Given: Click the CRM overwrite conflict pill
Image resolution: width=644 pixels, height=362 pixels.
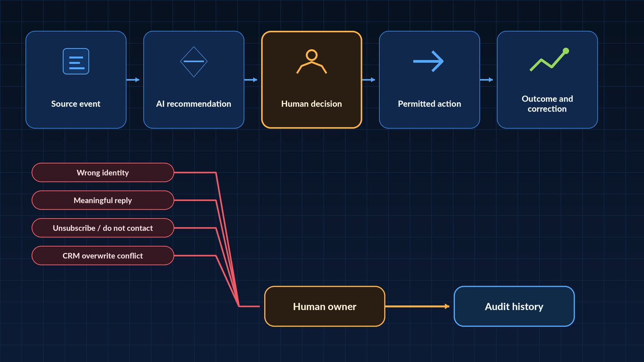Looking at the screenshot, I should 103,255.
